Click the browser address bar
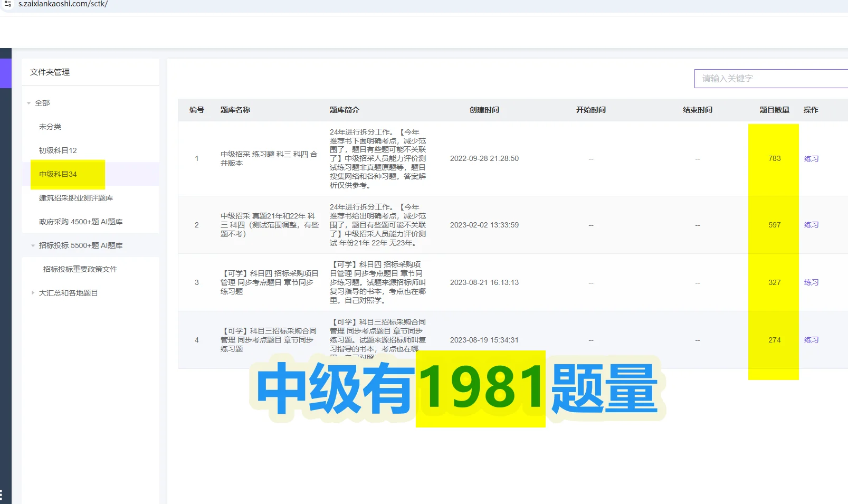The height and width of the screenshot is (504, 848). tap(158, 4)
